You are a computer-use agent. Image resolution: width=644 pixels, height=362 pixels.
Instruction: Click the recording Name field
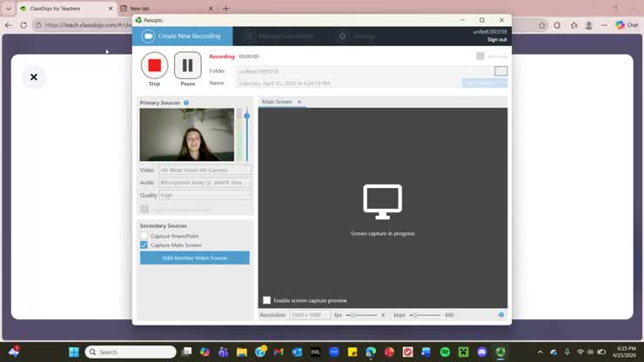(349, 83)
